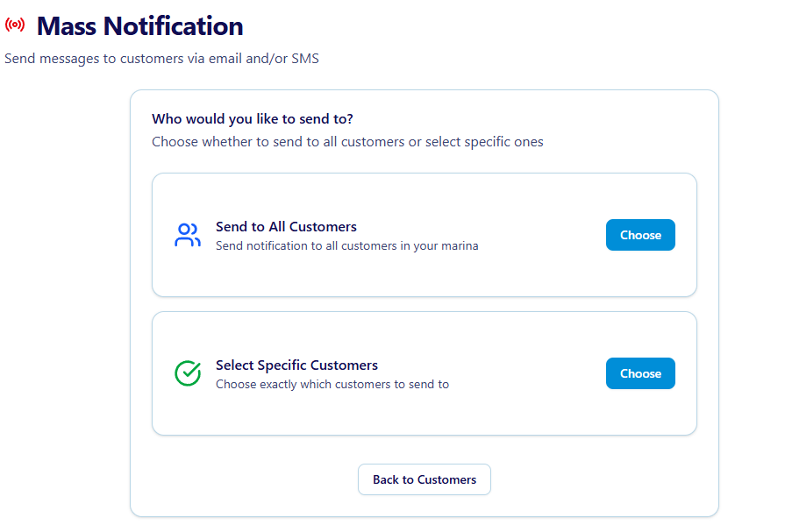
Task: Click the 'Choose whether to send' instruction text
Action: 347,141
